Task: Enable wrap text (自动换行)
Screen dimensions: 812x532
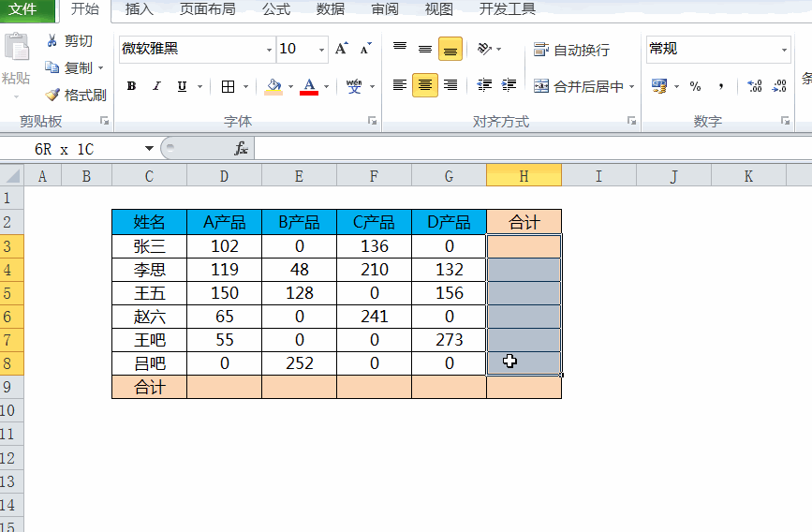Action: (x=571, y=50)
